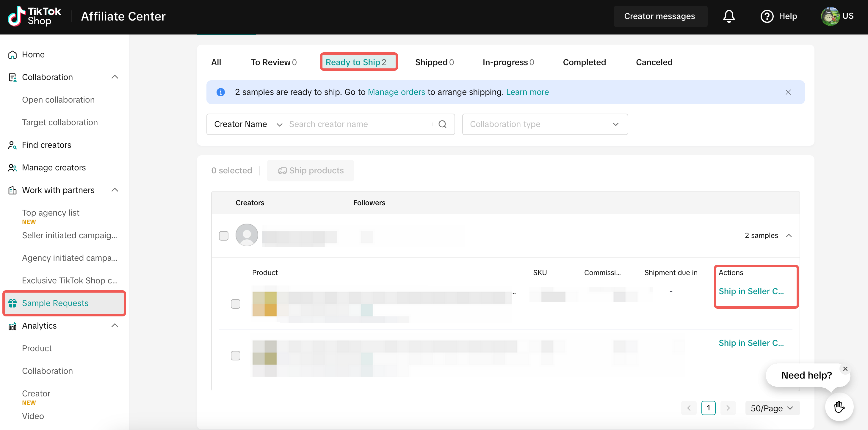Open Help via question mark icon
Image resolution: width=868 pixels, height=430 pixels.
click(x=767, y=16)
